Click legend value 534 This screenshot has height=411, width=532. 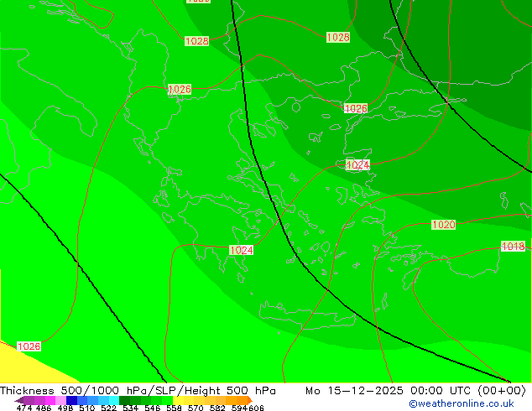pyautogui.click(x=130, y=408)
